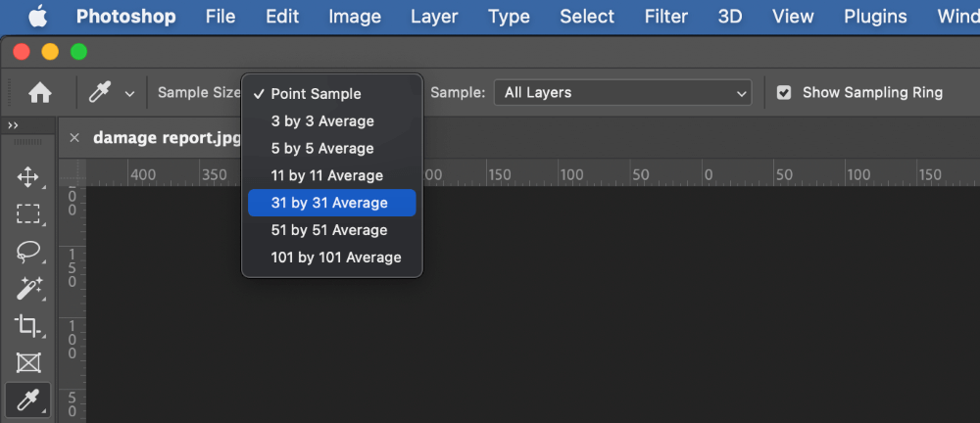Pick 3 by 3 Average sample size
This screenshot has width=980, height=423.
(x=322, y=121)
